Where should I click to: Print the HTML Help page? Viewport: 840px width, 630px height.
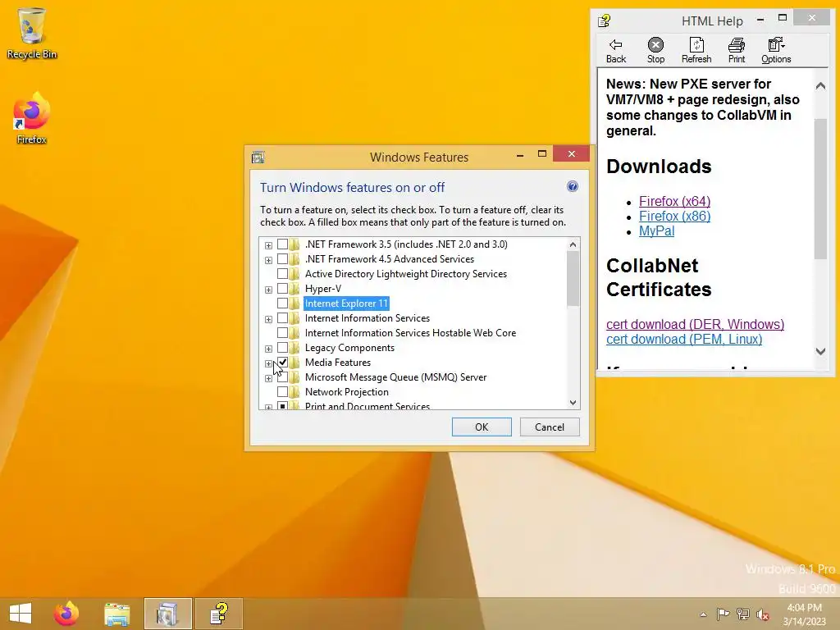pos(737,51)
